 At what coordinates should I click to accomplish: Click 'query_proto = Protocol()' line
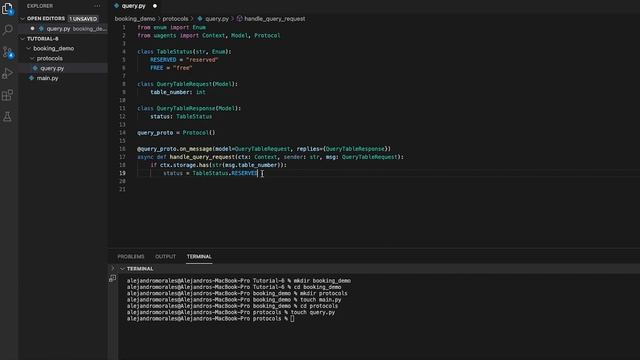tap(176, 133)
